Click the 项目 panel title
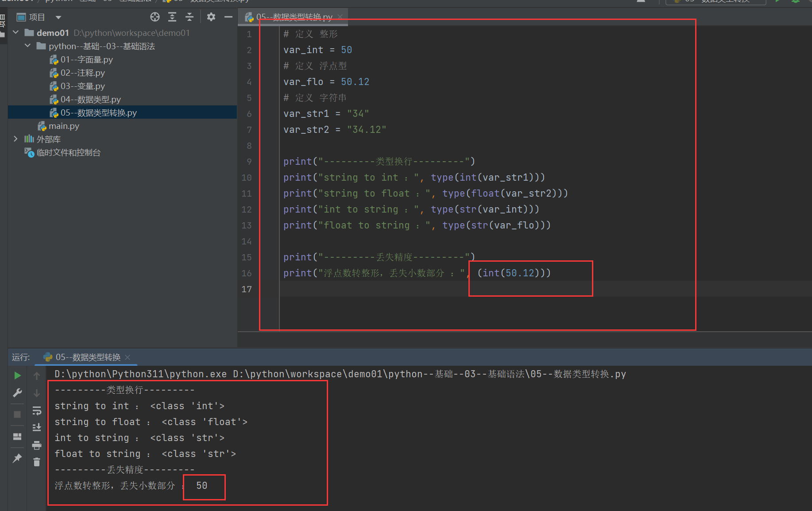 pos(37,17)
